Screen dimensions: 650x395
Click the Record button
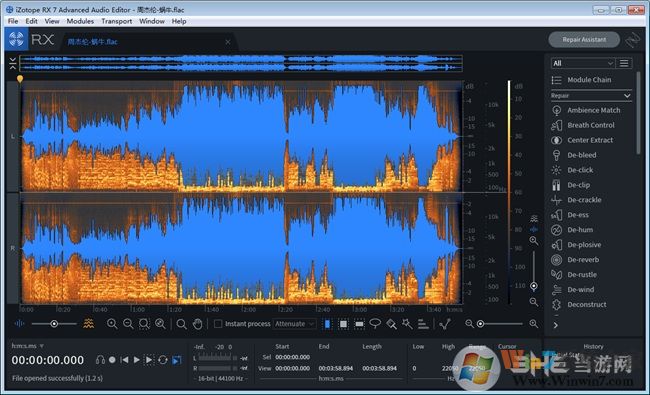[x=112, y=360]
